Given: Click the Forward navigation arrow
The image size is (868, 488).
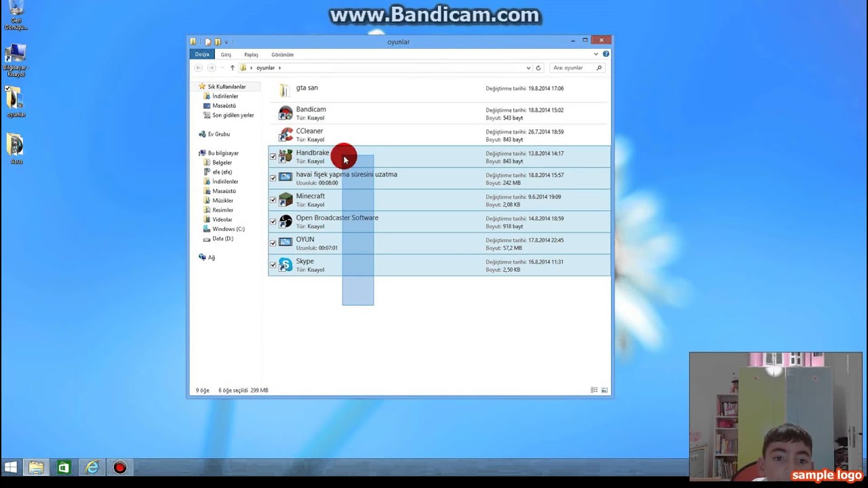Looking at the screenshot, I should point(211,68).
